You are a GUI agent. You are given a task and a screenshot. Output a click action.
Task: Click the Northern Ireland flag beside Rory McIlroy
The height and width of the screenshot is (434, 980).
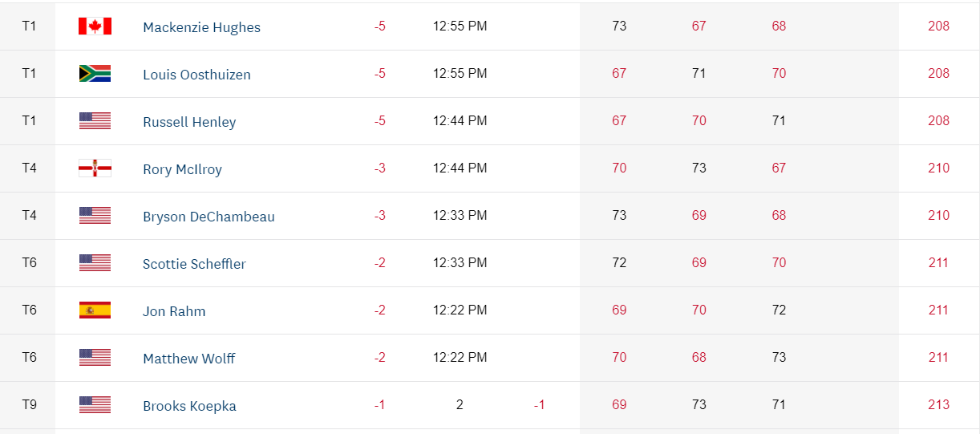pyautogui.click(x=95, y=168)
